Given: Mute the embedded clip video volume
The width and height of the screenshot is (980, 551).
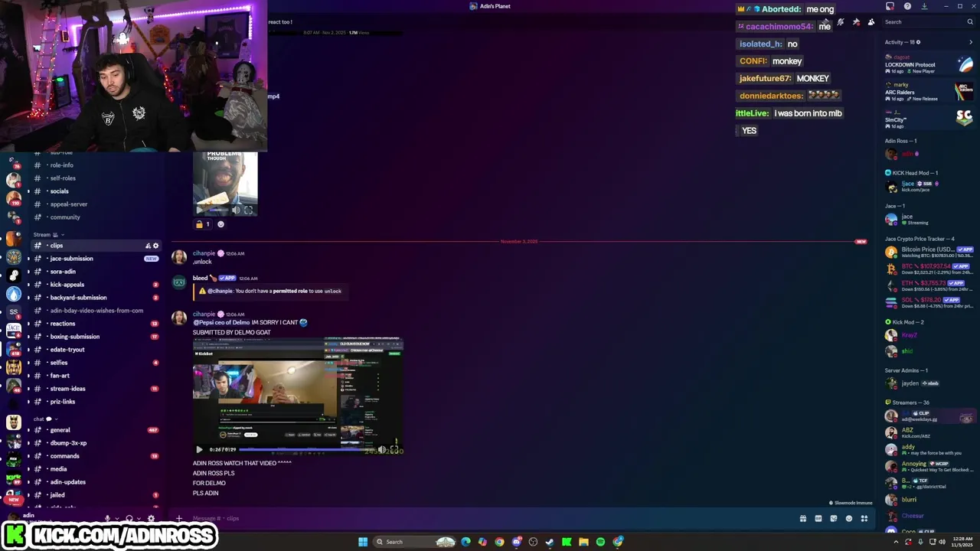Looking at the screenshot, I should click(381, 450).
